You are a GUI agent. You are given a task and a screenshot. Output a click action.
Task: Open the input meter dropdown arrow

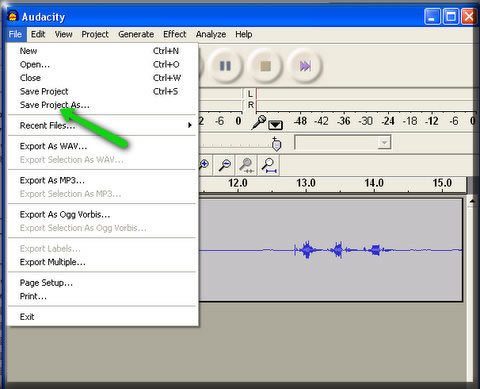276,125
